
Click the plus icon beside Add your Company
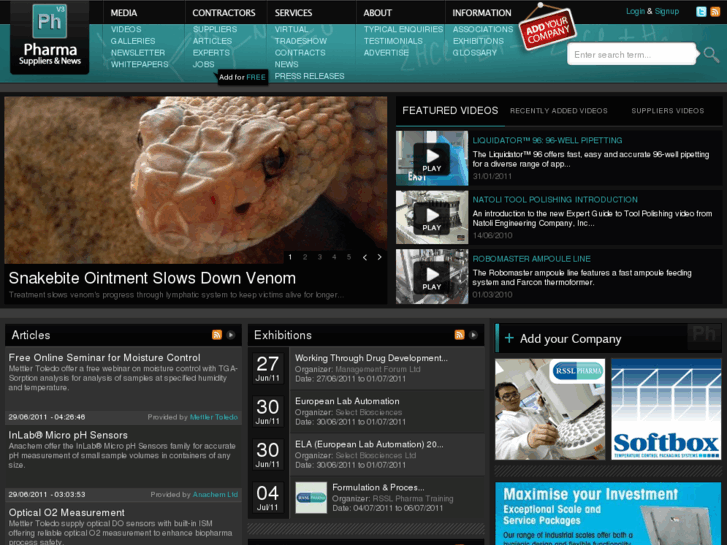coord(509,338)
